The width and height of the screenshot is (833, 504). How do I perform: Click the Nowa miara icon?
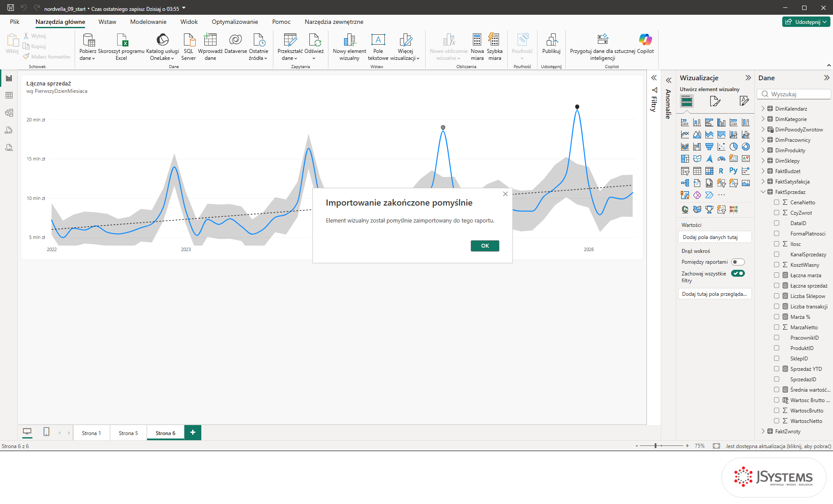[477, 40]
